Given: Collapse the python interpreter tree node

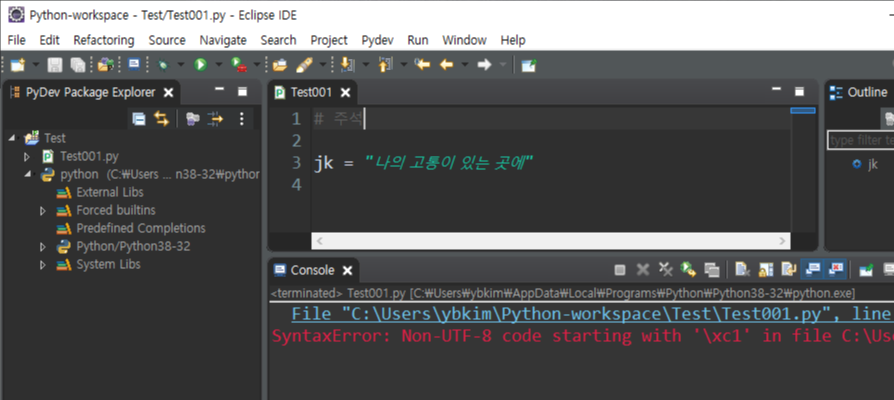Looking at the screenshot, I should tap(27, 174).
